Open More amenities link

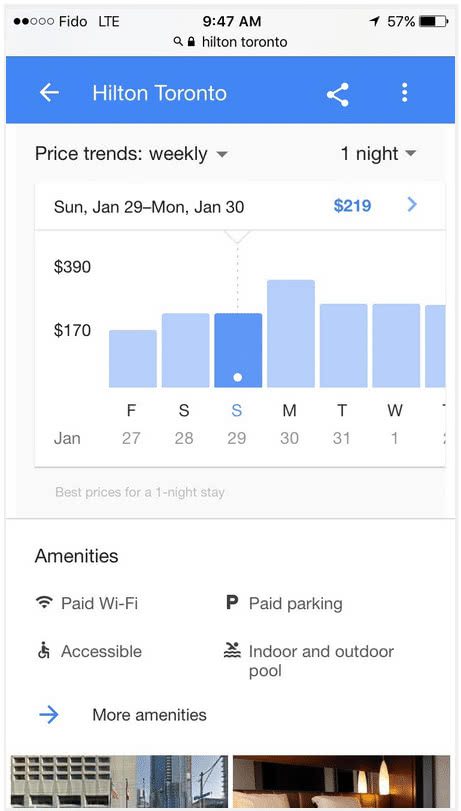click(x=149, y=715)
